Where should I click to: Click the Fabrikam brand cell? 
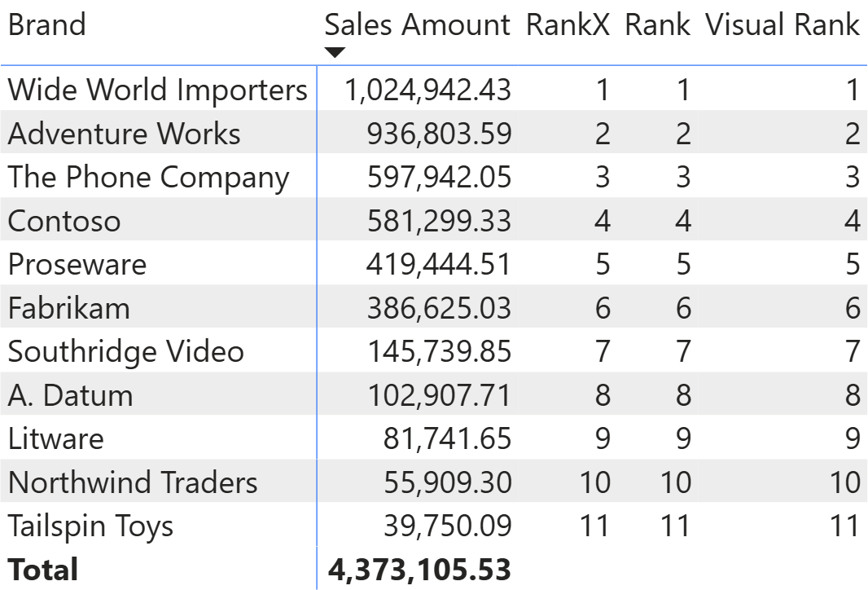click(x=68, y=309)
